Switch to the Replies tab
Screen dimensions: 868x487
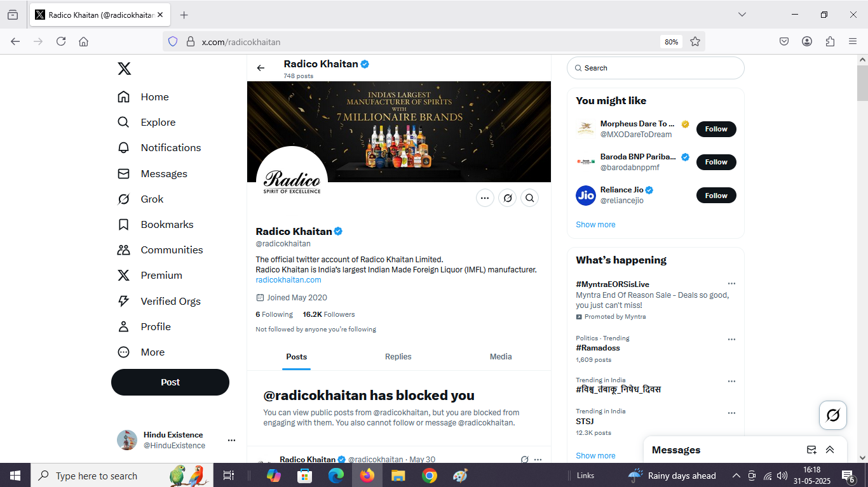pyautogui.click(x=398, y=357)
